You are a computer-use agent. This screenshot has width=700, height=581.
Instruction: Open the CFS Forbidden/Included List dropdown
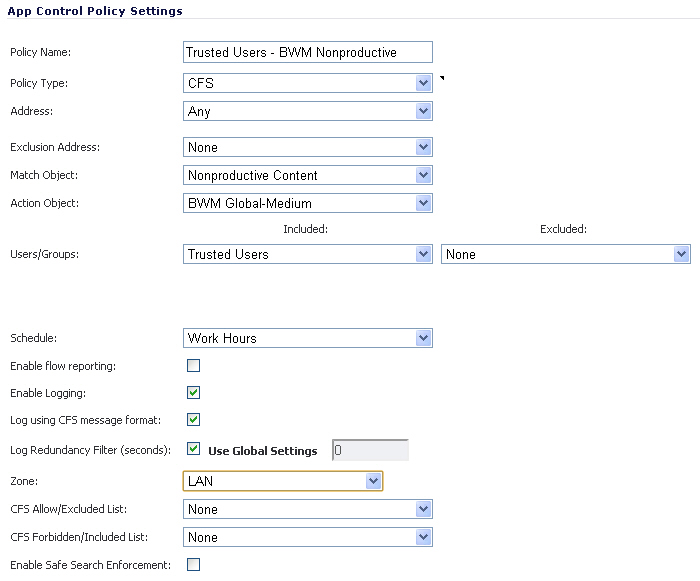(308, 537)
